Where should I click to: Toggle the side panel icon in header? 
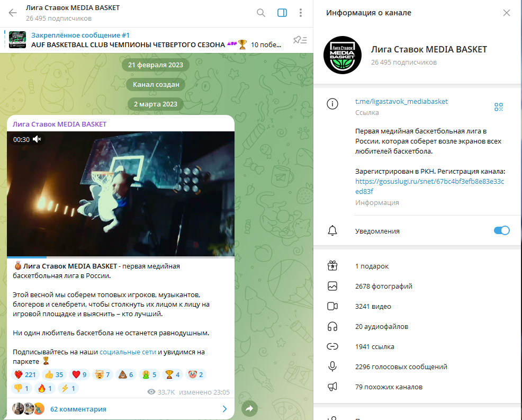click(282, 13)
